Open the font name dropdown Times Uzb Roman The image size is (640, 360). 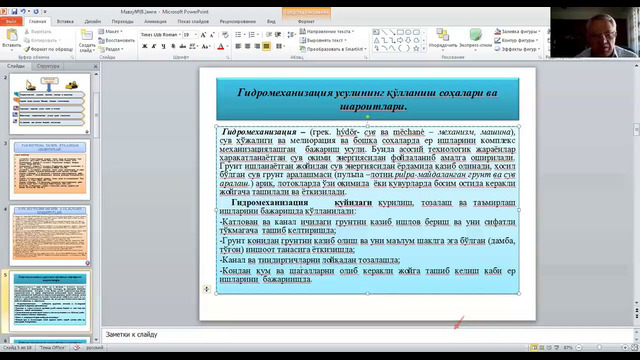coord(179,35)
